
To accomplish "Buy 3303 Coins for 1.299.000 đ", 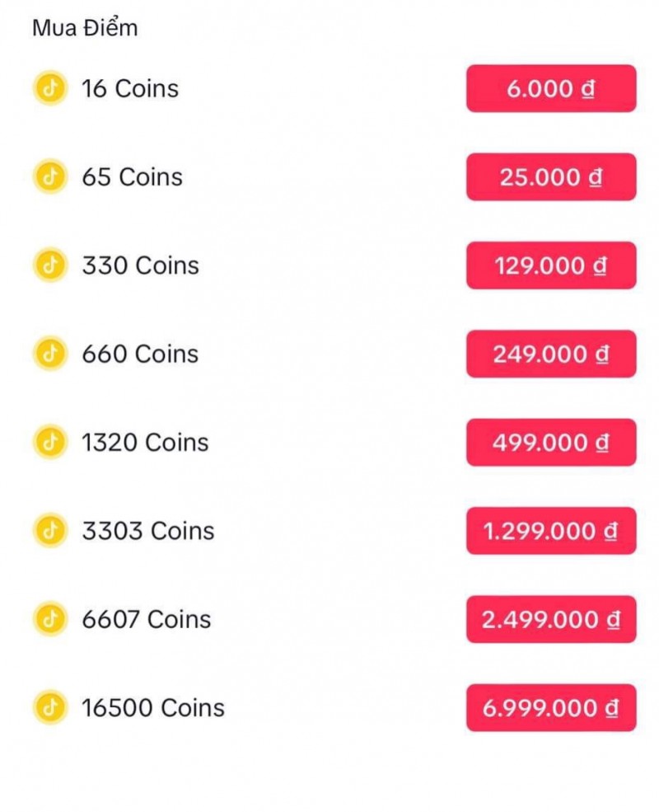I will pos(551,530).
